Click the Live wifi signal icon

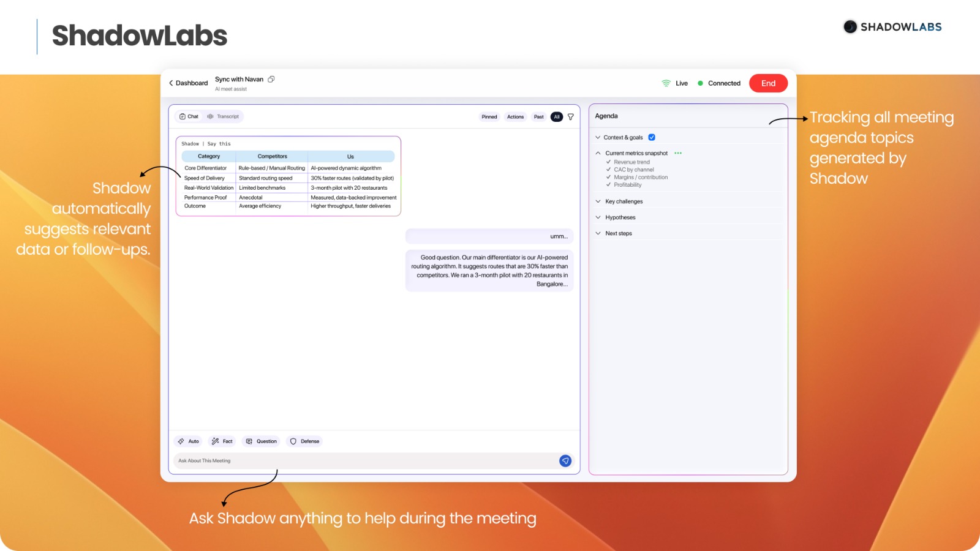[666, 83]
